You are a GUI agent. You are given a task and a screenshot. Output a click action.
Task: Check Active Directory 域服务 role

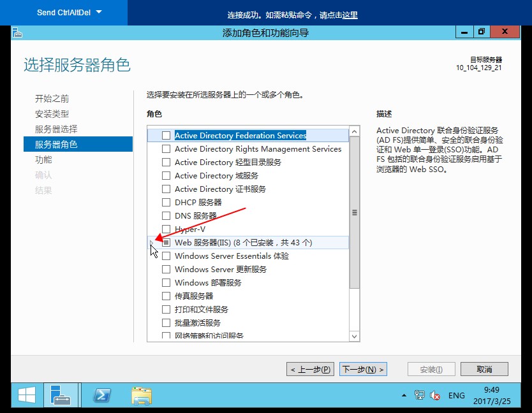[166, 176]
